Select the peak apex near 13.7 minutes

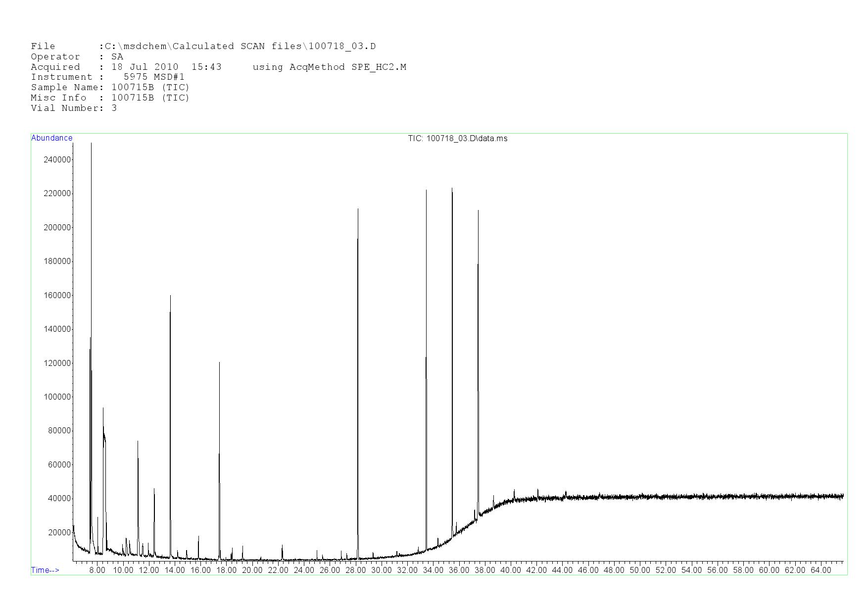(170, 297)
